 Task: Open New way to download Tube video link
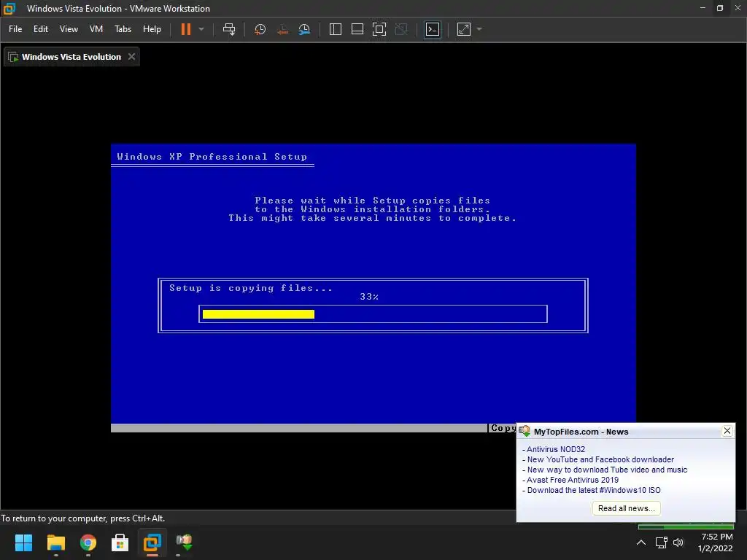click(x=607, y=470)
